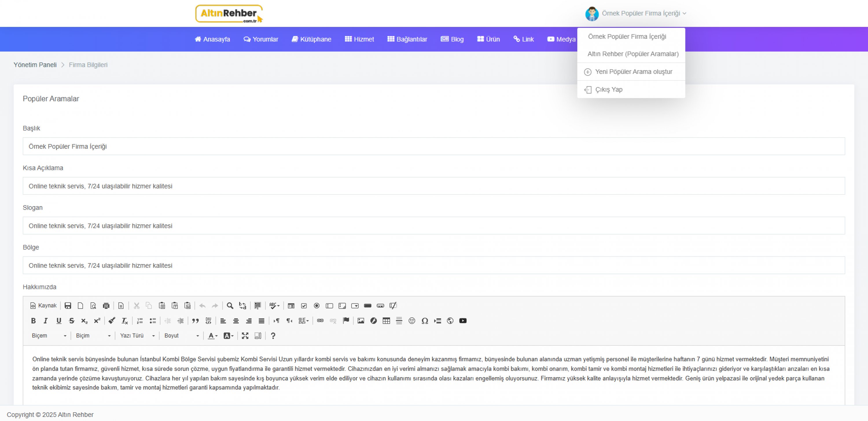Insert a YouTube video via toolbar icon

[x=463, y=321]
